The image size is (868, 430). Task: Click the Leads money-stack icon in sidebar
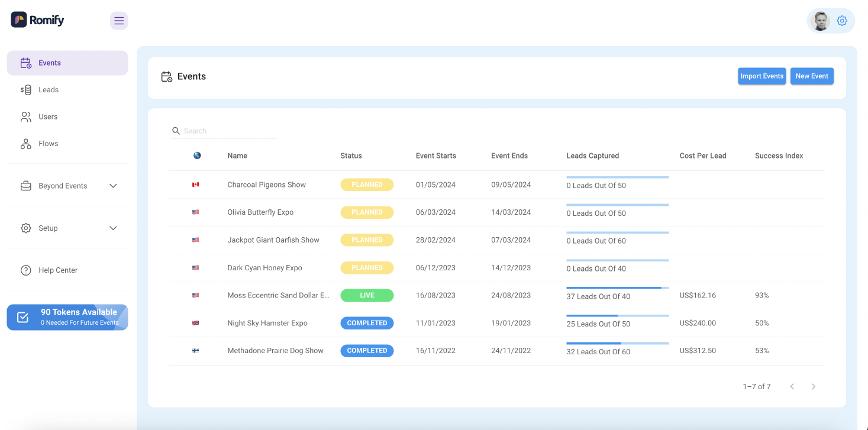(x=25, y=90)
